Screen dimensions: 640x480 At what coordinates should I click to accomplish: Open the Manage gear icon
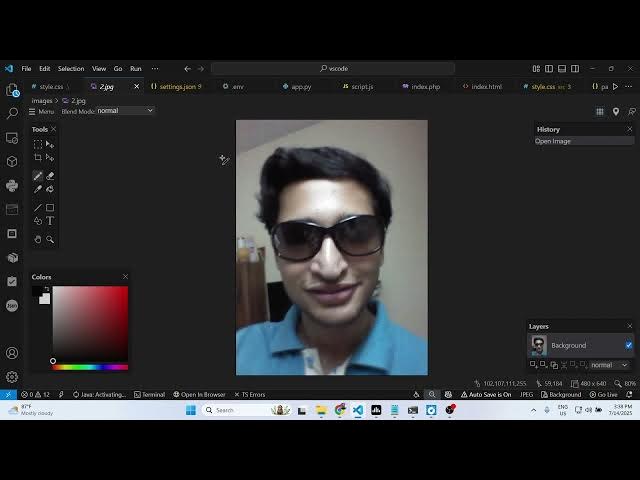point(12,376)
